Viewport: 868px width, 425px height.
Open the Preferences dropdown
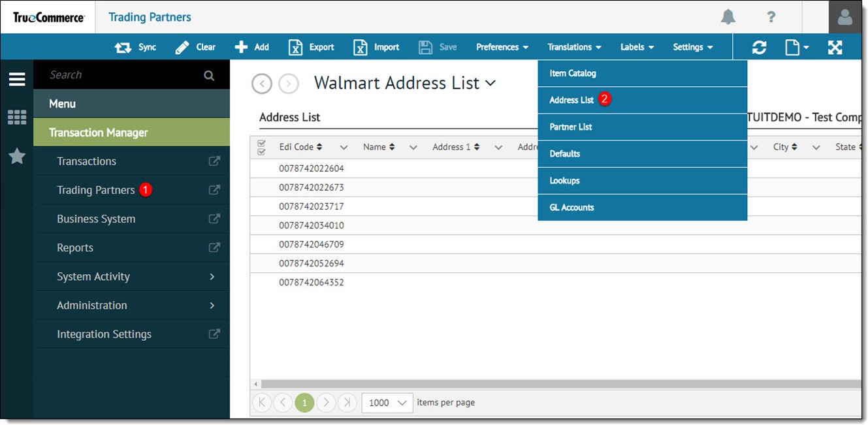click(x=502, y=47)
